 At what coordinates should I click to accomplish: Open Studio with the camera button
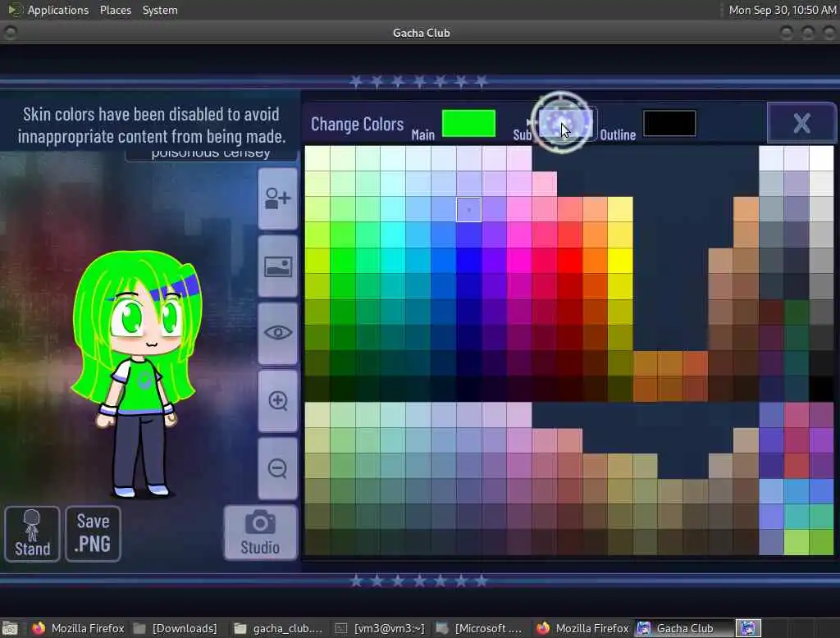260,532
